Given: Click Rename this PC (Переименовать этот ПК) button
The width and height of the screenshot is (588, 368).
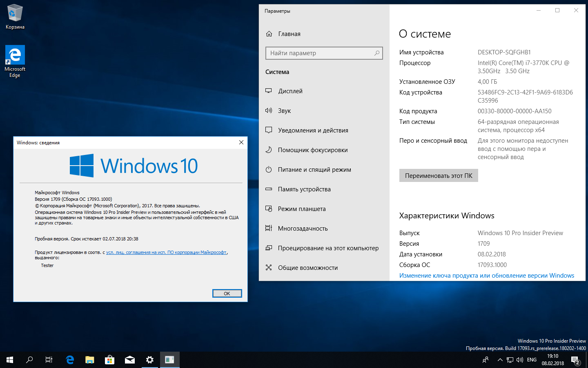Looking at the screenshot, I should (x=438, y=176).
